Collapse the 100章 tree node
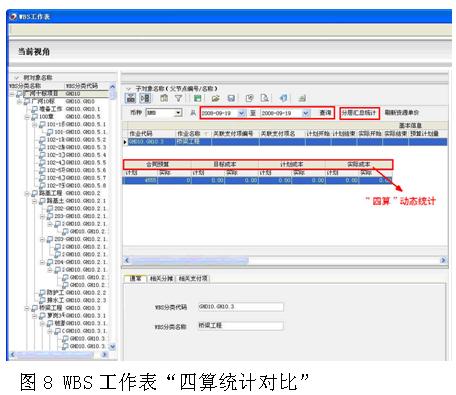Viewport: 456px width, 395px height. tap(27, 117)
